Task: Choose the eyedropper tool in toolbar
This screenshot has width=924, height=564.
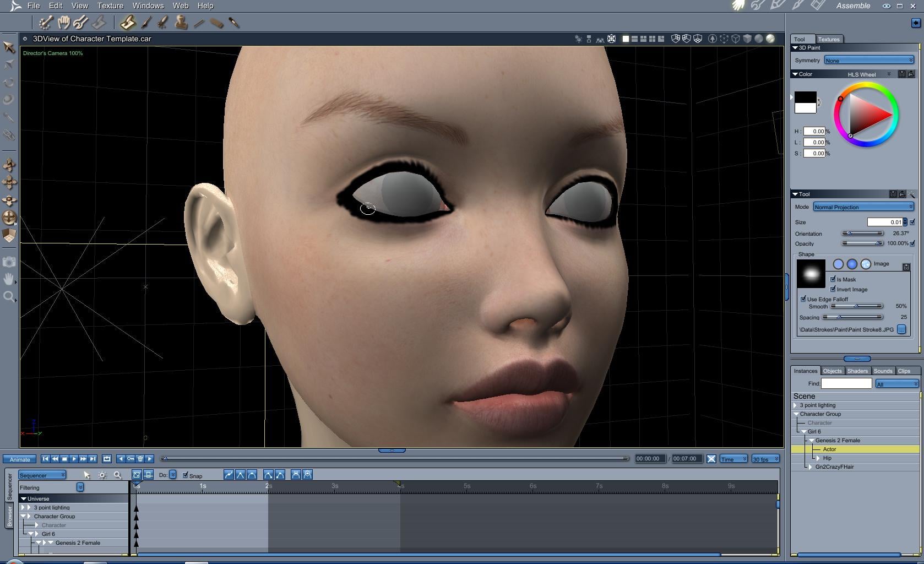Action: [x=234, y=23]
